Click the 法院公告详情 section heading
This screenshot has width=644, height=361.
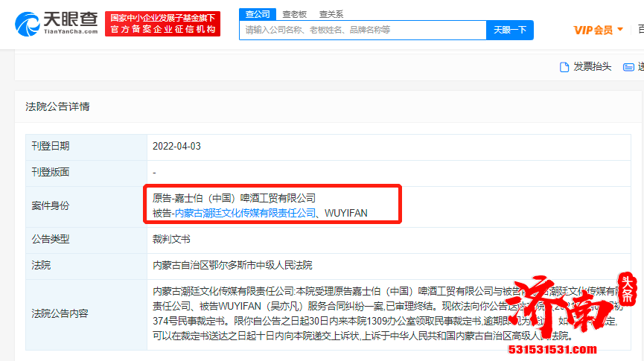(x=57, y=106)
